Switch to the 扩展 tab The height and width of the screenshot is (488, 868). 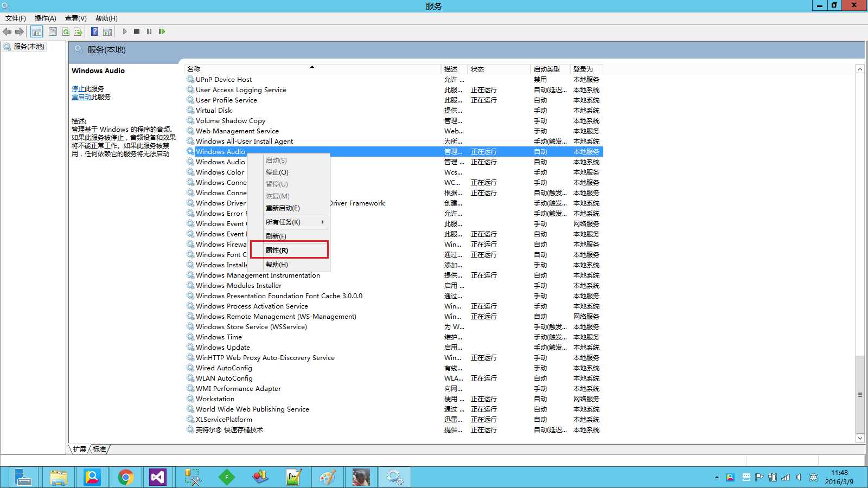point(80,450)
